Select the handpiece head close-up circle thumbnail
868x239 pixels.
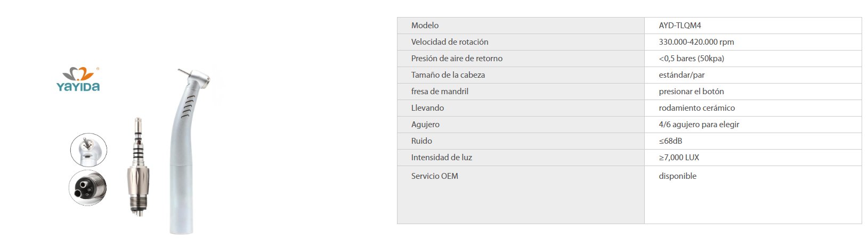pos(88,150)
